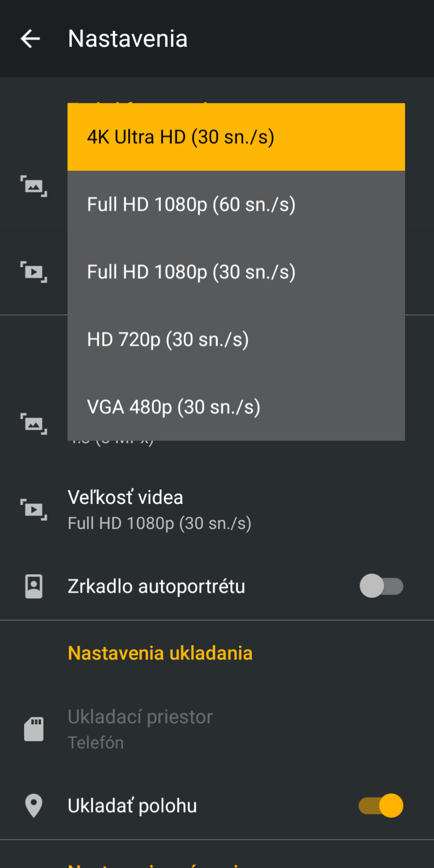Select HD 720p (30 sn./s) resolution
The height and width of the screenshot is (868, 434).
pos(236,340)
